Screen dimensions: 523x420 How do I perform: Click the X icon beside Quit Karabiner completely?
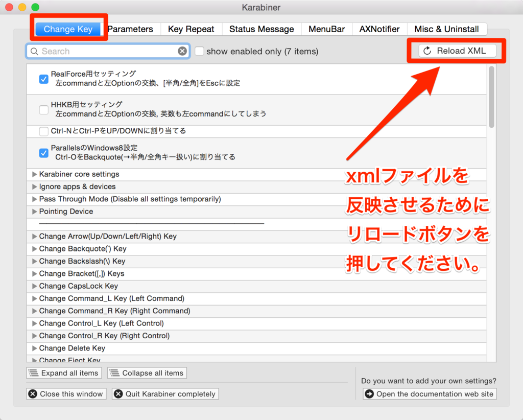[x=118, y=394]
